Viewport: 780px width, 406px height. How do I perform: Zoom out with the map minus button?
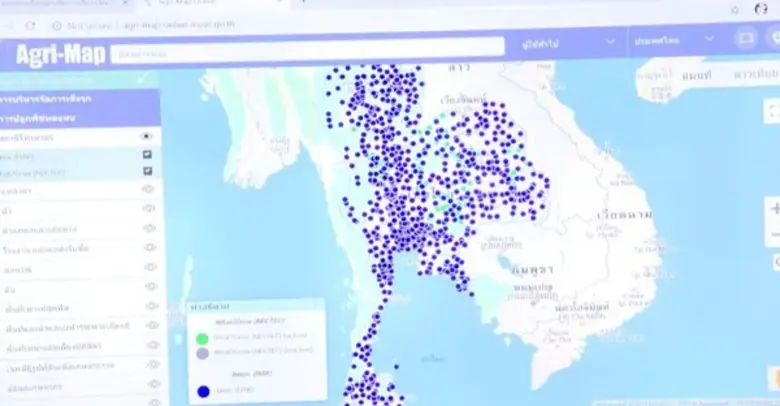coord(774,235)
